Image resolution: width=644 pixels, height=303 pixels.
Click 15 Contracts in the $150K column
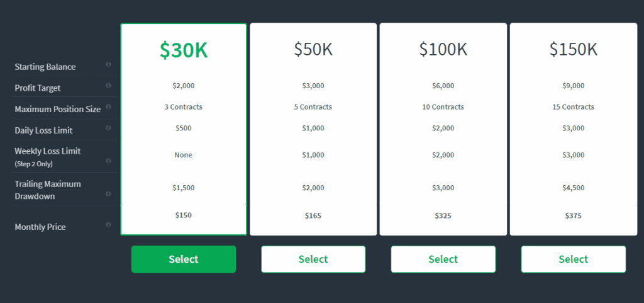pyautogui.click(x=573, y=107)
